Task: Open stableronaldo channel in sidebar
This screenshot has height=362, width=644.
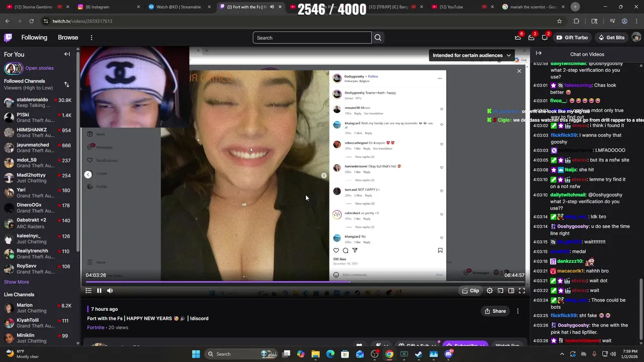Action: tap(38, 103)
